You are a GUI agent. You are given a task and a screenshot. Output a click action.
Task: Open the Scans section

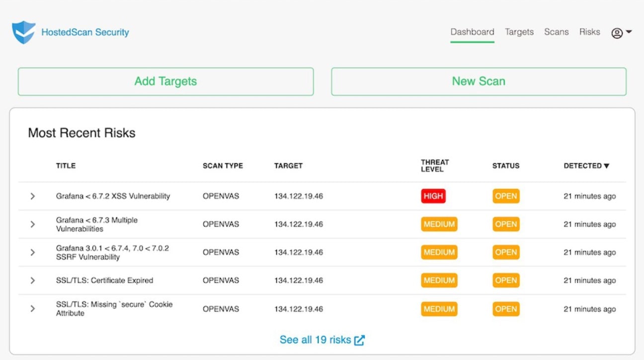pos(556,32)
